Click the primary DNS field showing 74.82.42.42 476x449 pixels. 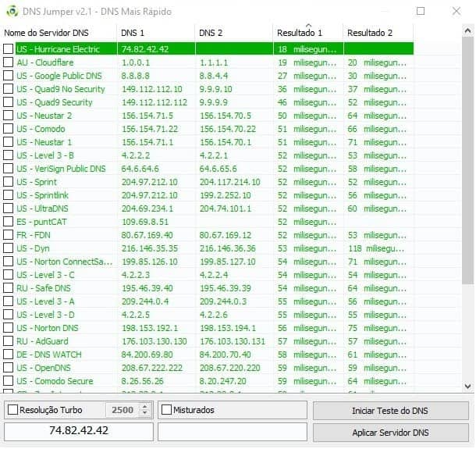pos(79,431)
